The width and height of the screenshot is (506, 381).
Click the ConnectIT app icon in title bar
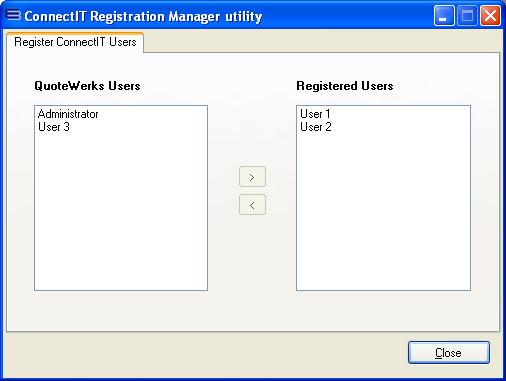tap(13, 15)
